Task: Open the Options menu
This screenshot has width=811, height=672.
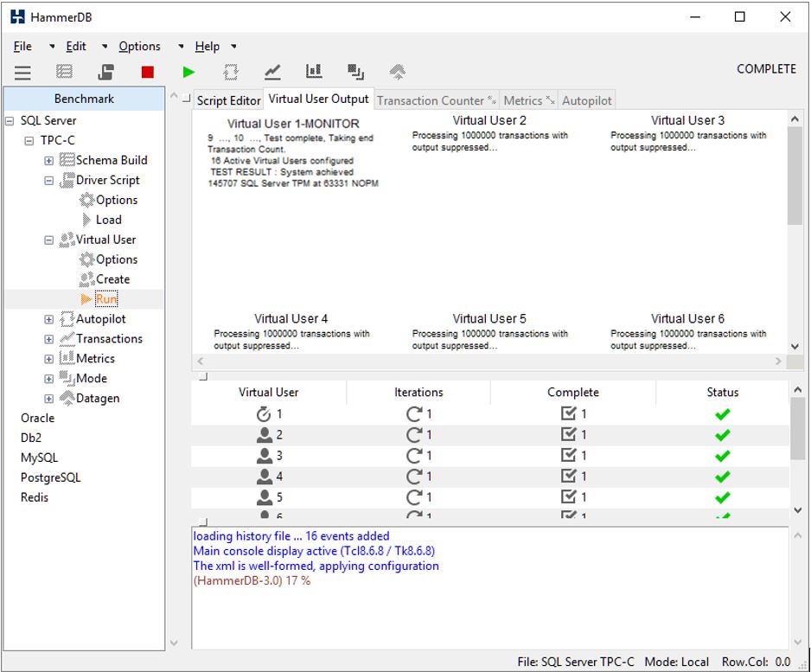Action: pyautogui.click(x=139, y=47)
